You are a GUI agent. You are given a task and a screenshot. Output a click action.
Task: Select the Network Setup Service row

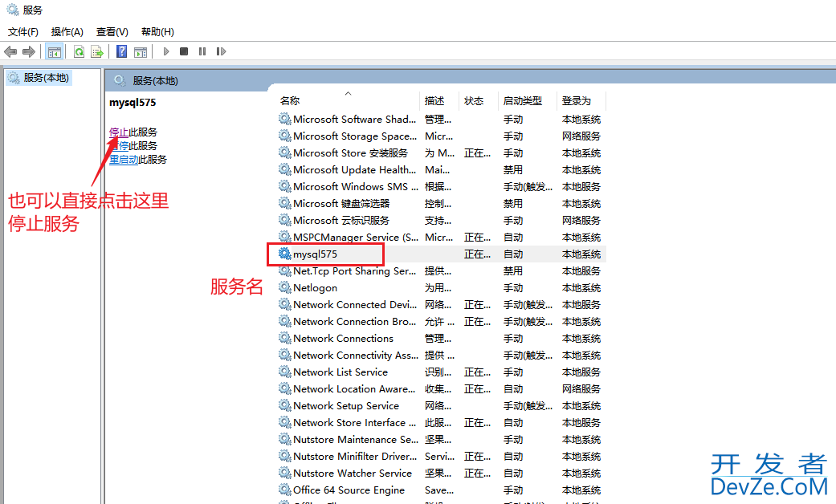tap(442, 406)
